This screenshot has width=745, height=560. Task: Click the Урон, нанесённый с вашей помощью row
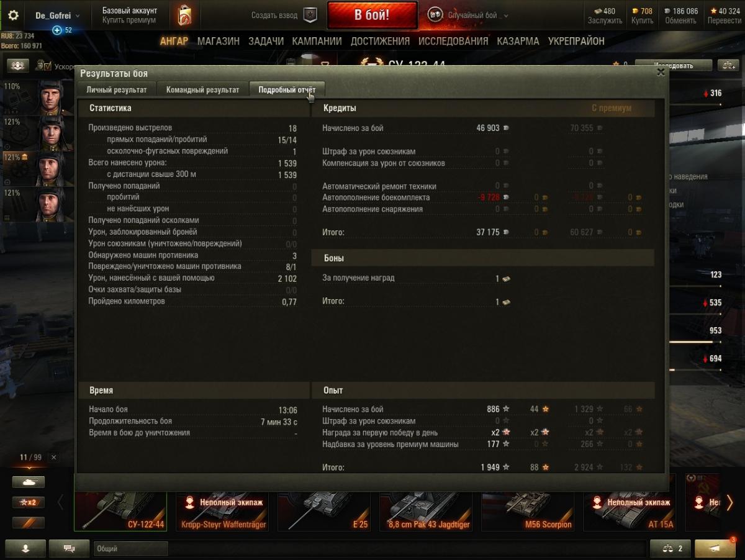pos(192,278)
